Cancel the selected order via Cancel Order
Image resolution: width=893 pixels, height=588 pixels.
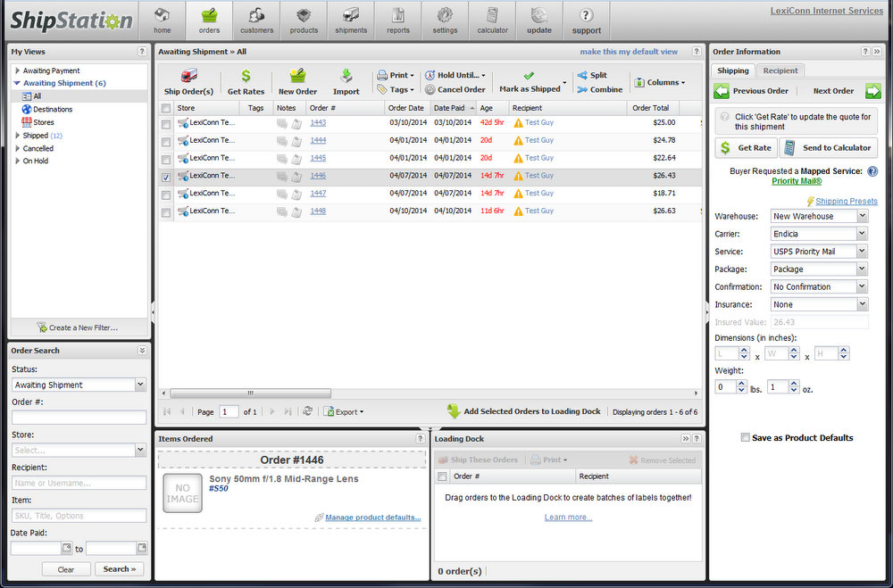click(x=455, y=89)
